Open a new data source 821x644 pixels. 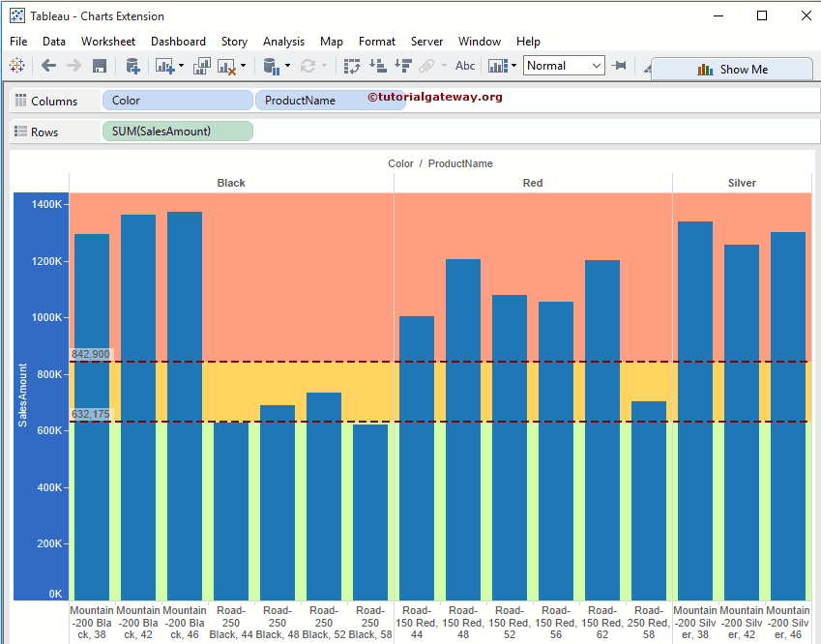(132, 66)
